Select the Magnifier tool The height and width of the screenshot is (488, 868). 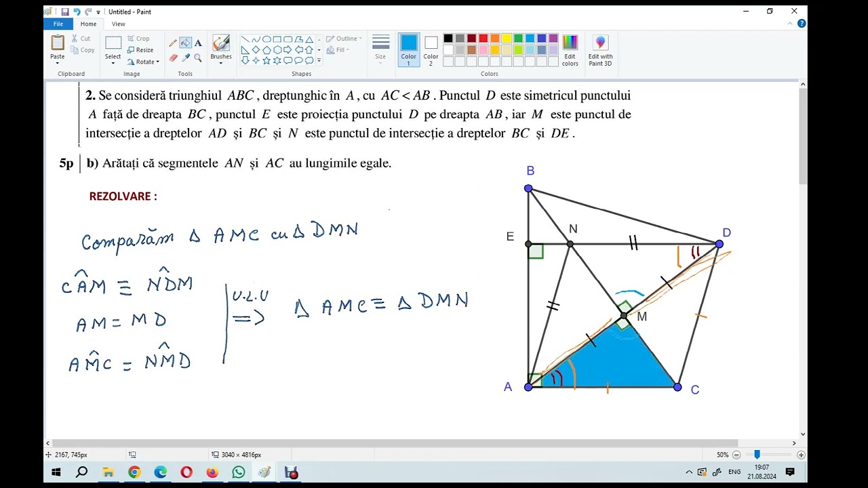tap(198, 58)
